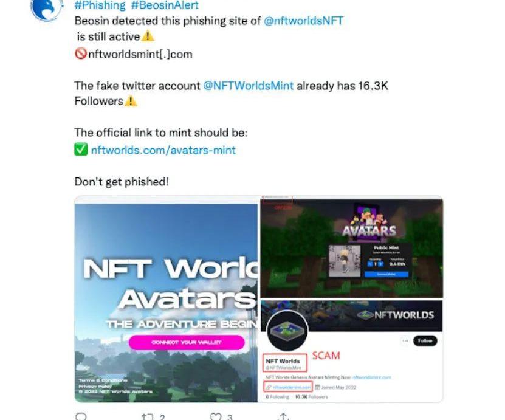
Task: Open the #Phishing hashtag
Action: 100,5
